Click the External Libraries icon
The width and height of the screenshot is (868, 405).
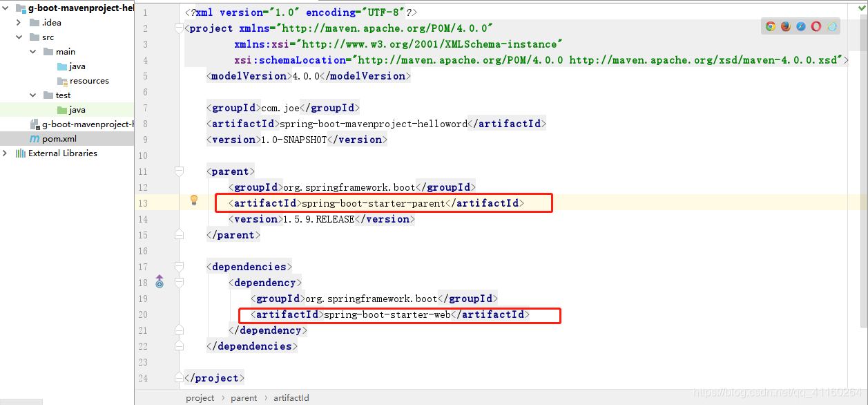[21, 153]
